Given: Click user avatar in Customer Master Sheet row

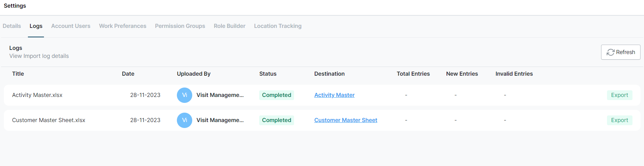Looking at the screenshot, I should [x=185, y=120].
